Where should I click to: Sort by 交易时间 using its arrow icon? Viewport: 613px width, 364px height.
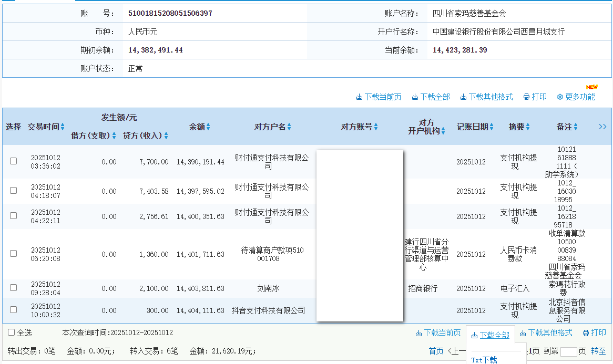click(63, 127)
